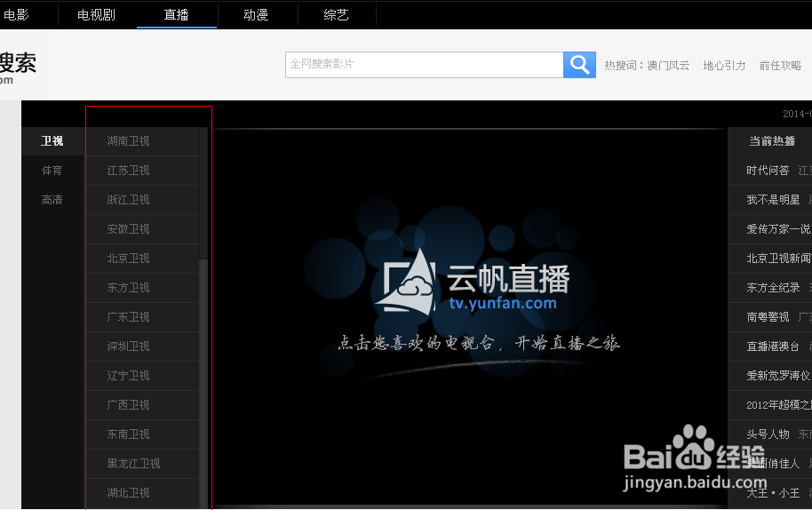Image resolution: width=812 pixels, height=510 pixels.
Task: Play 北京卫视 channel
Action: pos(142,259)
